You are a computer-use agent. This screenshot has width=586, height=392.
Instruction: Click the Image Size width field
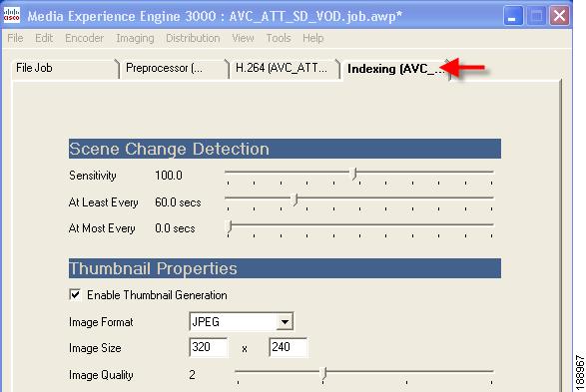(x=209, y=347)
